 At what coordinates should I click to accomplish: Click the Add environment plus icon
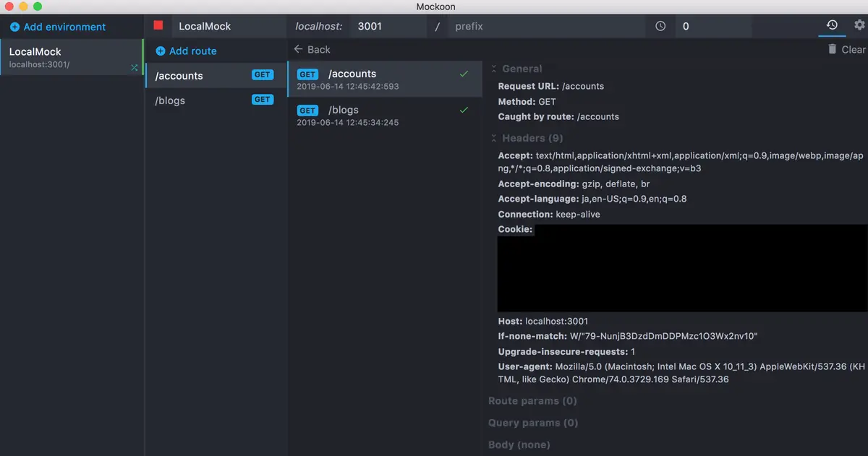tap(14, 27)
